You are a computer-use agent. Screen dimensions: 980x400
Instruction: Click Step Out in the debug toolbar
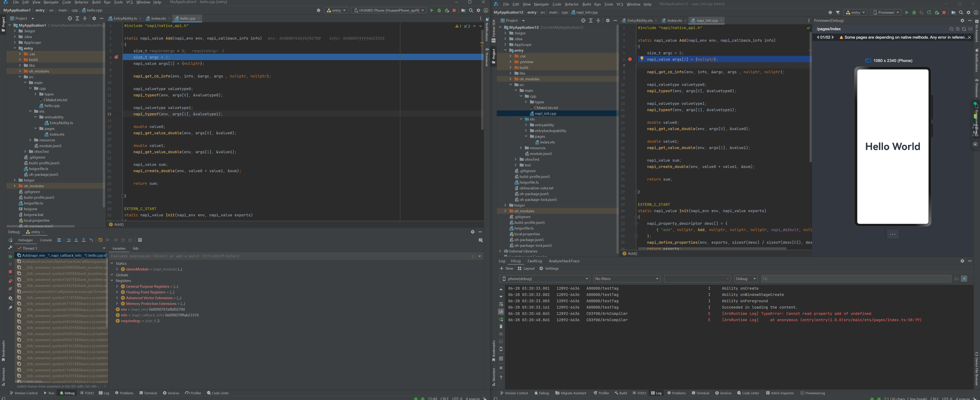84,240
